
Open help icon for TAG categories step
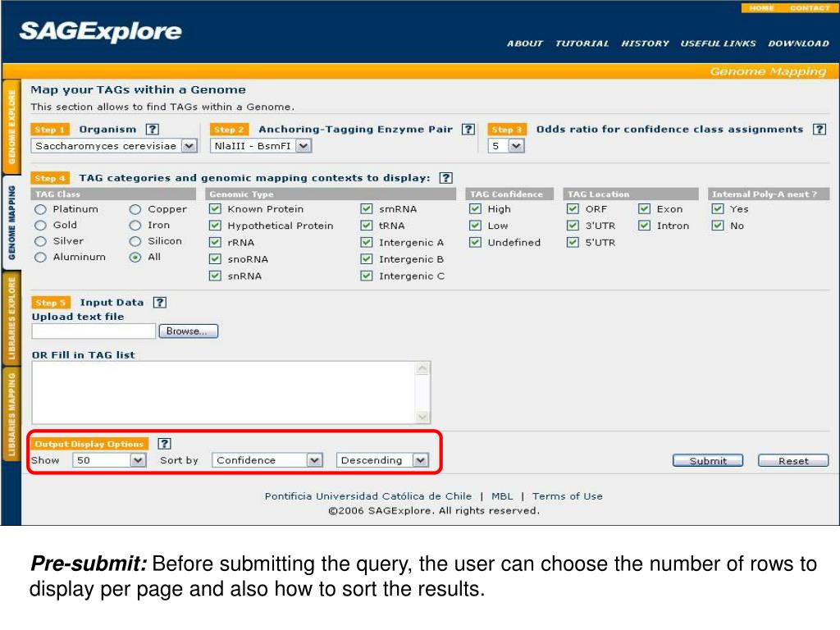[x=445, y=178]
